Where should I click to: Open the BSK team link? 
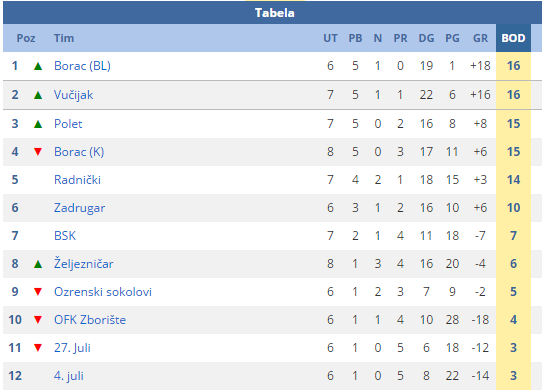pyautogui.click(x=65, y=236)
